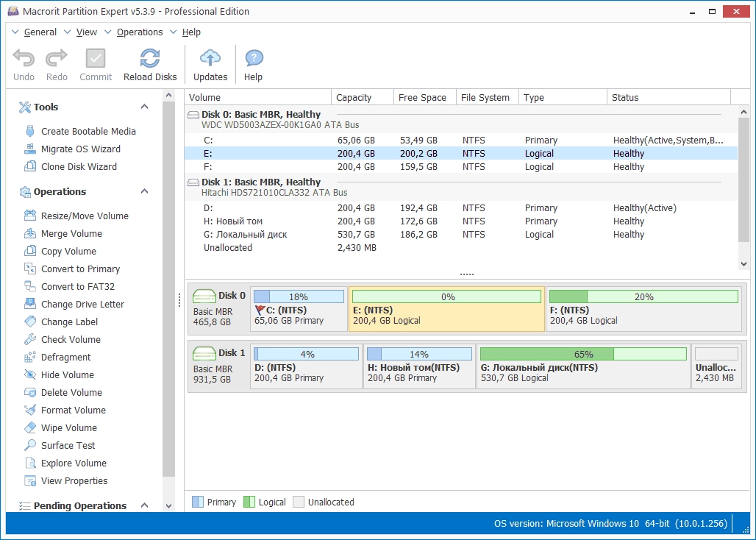Select the C: volume row

click(461, 141)
